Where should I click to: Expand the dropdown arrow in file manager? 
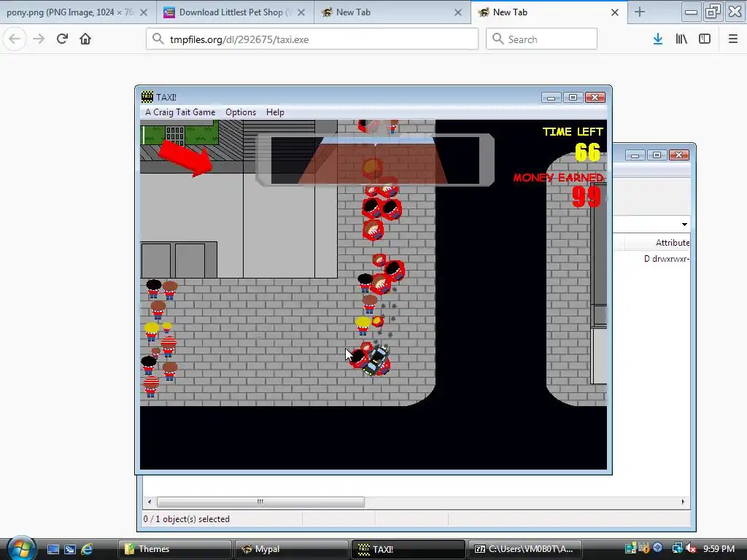684,225
